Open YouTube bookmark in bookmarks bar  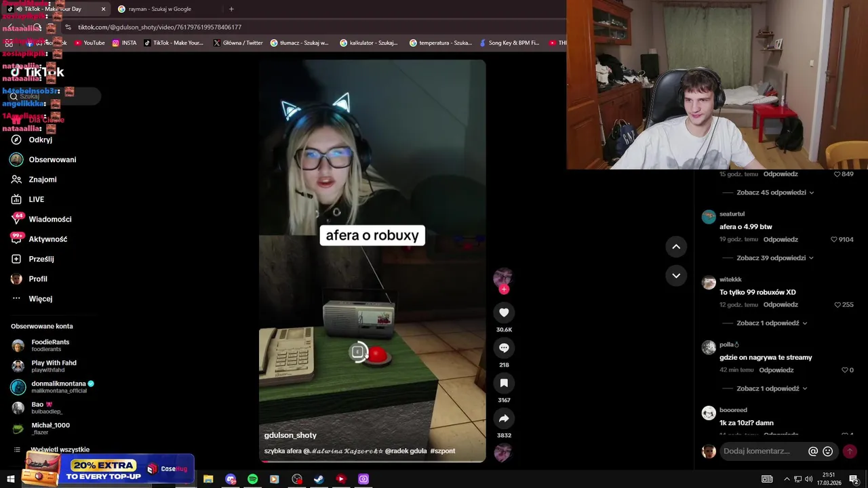tap(90, 43)
